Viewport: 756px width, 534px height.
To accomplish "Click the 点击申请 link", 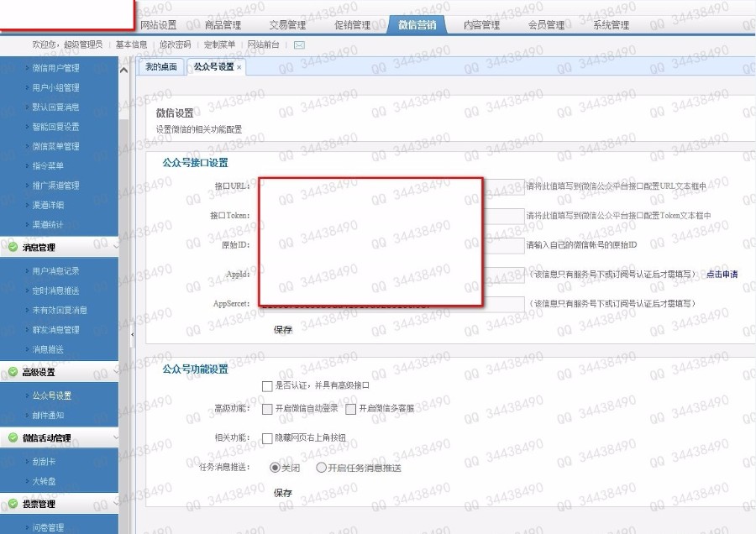I will coord(722,275).
